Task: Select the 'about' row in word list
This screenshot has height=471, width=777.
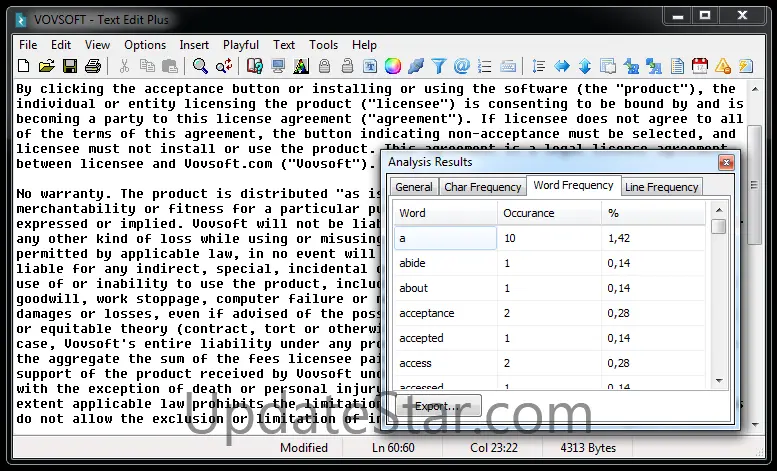Action: click(x=550, y=288)
